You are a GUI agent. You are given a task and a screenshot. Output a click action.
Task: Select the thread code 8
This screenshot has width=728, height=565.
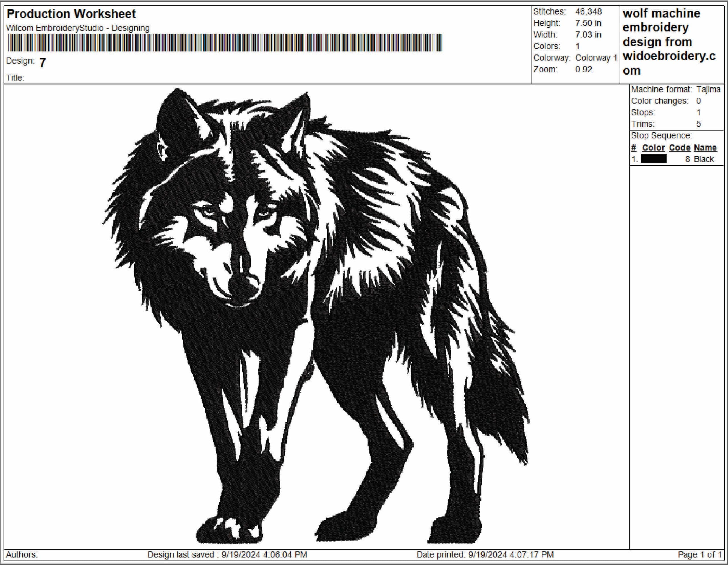[x=687, y=159]
